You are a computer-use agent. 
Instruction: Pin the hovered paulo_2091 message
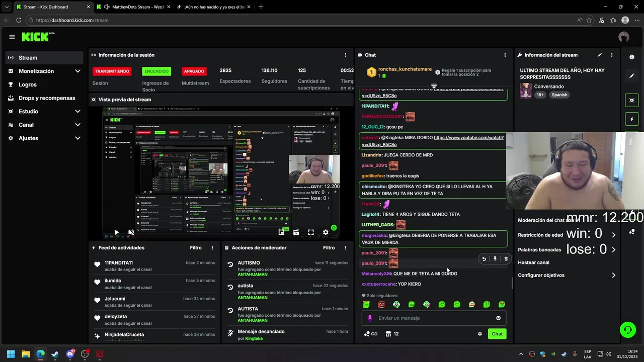(495, 259)
